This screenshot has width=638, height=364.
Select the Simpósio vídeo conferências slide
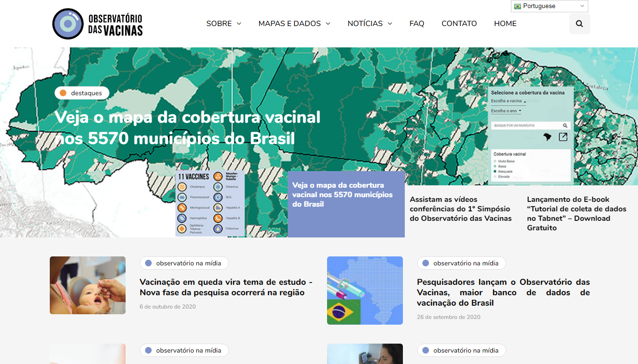pyautogui.click(x=461, y=209)
